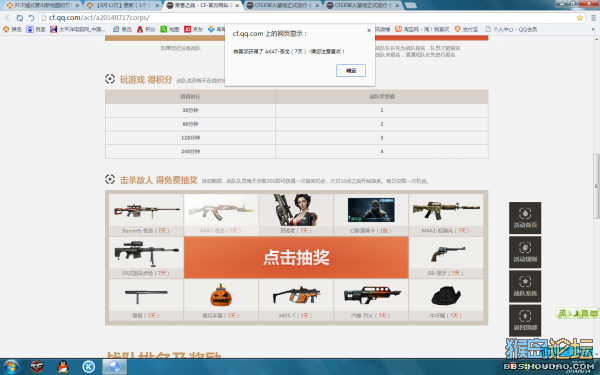Open the 太平洋电脑网 bookmark

tap(78, 29)
